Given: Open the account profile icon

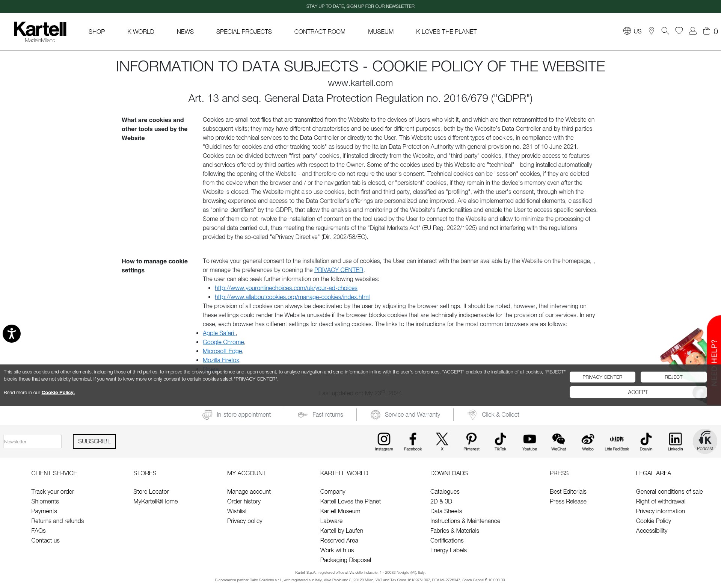Looking at the screenshot, I should coord(693,31).
